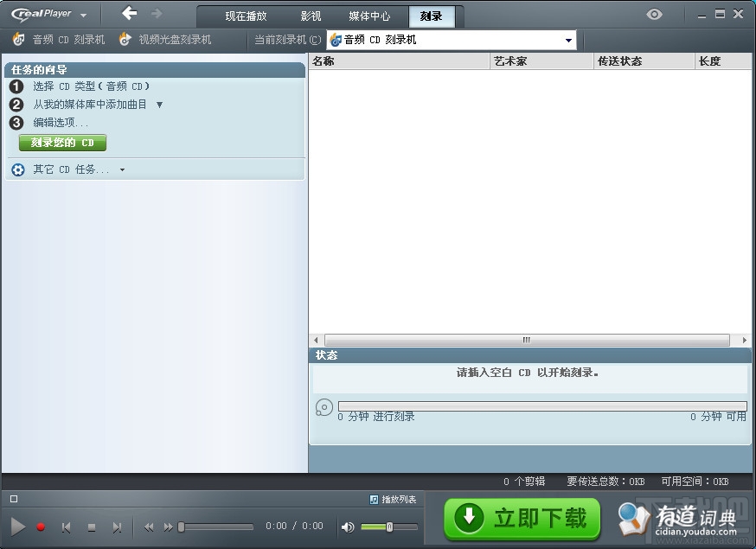
Task: Open 编辑选项 in the task wizard
Action: [x=59, y=122]
